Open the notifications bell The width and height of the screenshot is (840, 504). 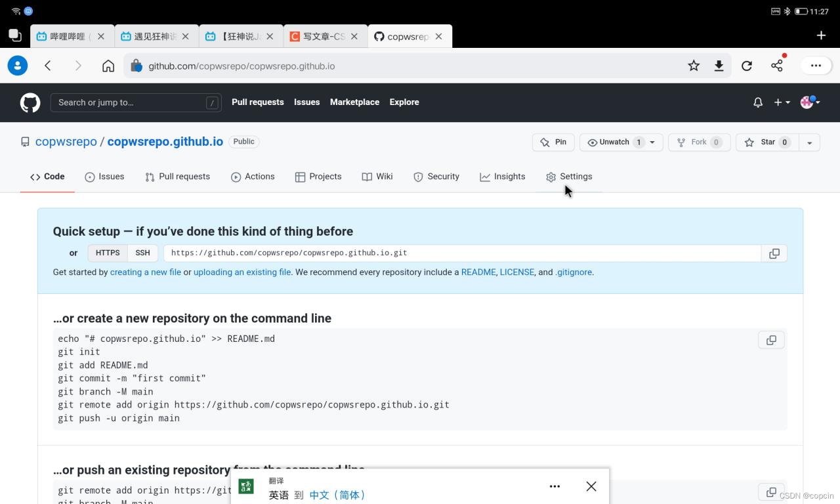pyautogui.click(x=758, y=102)
